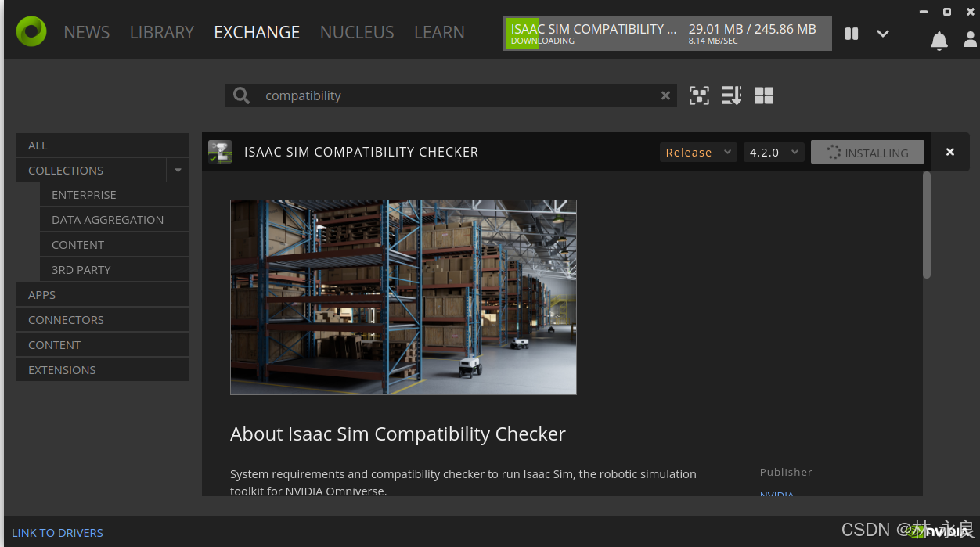Image resolution: width=980 pixels, height=547 pixels.
Task: Close the app details panel
Action: pos(950,152)
